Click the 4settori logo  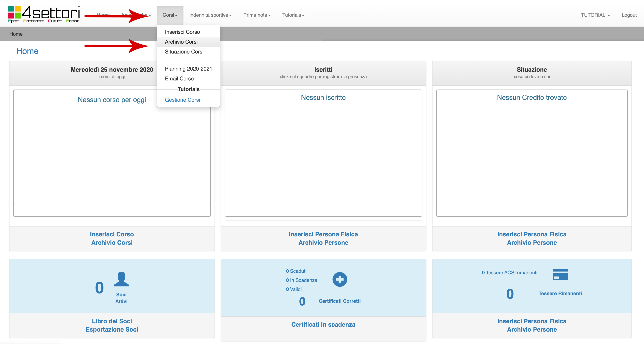coord(44,14)
